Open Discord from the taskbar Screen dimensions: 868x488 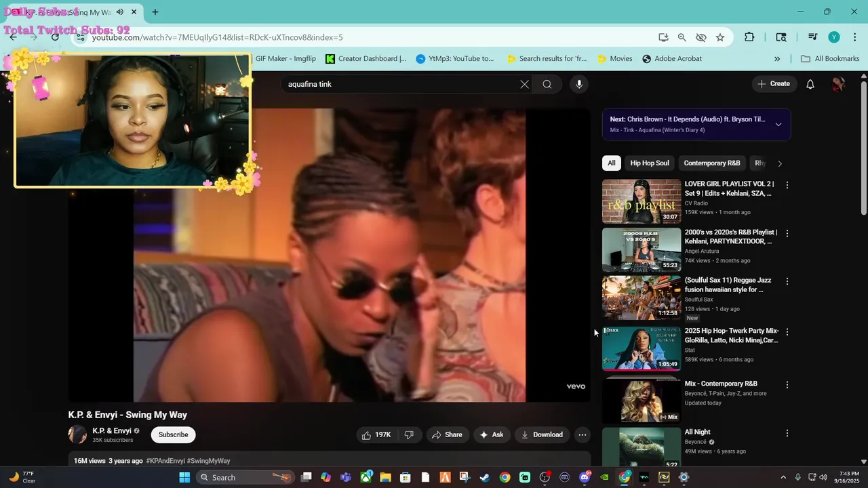click(x=585, y=477)
